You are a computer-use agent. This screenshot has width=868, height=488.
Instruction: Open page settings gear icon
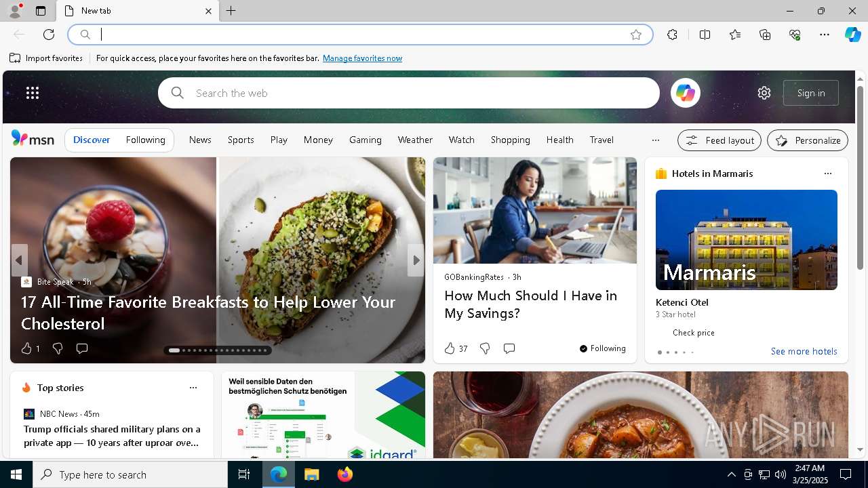[764, 93]
